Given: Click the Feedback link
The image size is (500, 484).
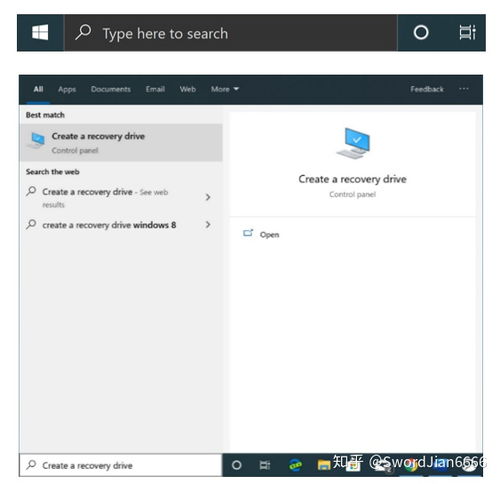Looking at the screenshot, I should pos(427,89).
